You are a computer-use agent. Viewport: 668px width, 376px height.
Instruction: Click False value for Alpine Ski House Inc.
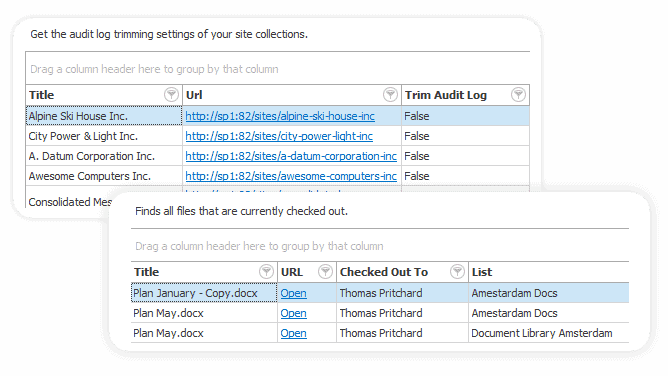(417, 116)
